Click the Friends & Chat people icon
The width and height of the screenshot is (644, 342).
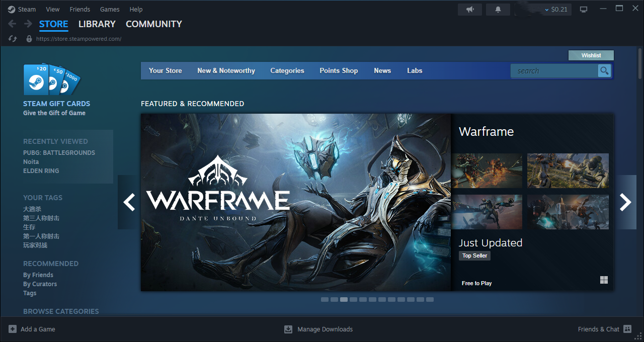point(627,329)
